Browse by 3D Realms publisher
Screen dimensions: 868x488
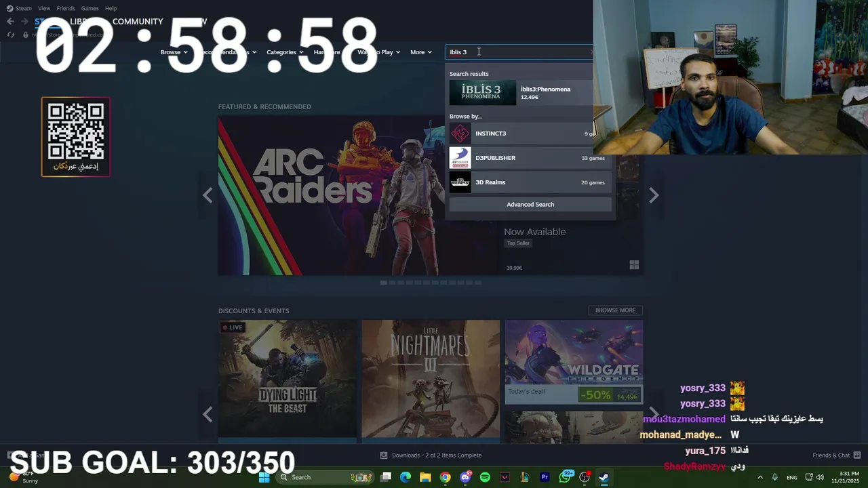[x=530, y=182]
